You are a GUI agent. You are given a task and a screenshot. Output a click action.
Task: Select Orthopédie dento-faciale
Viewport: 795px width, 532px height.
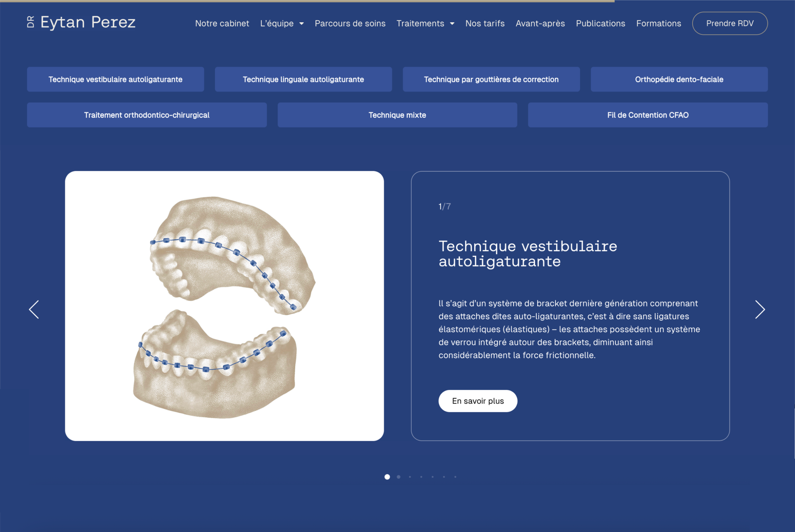tap(679, 79)
